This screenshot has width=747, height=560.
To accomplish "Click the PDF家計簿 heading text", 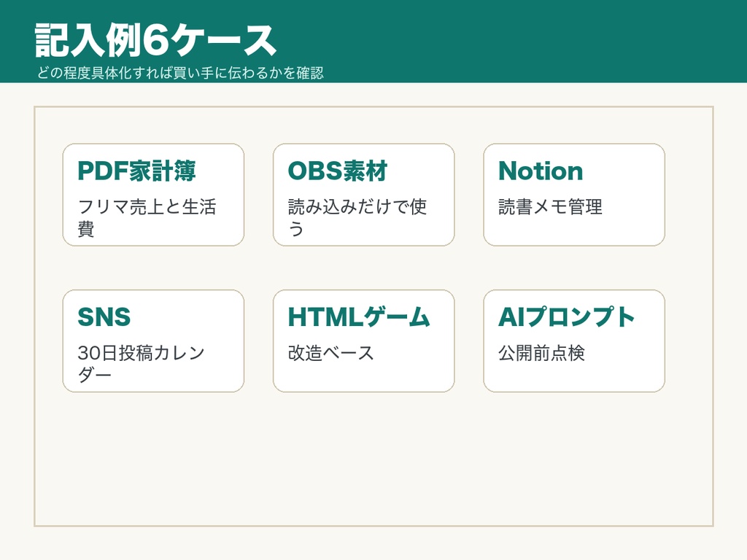I will click(136, 171).
